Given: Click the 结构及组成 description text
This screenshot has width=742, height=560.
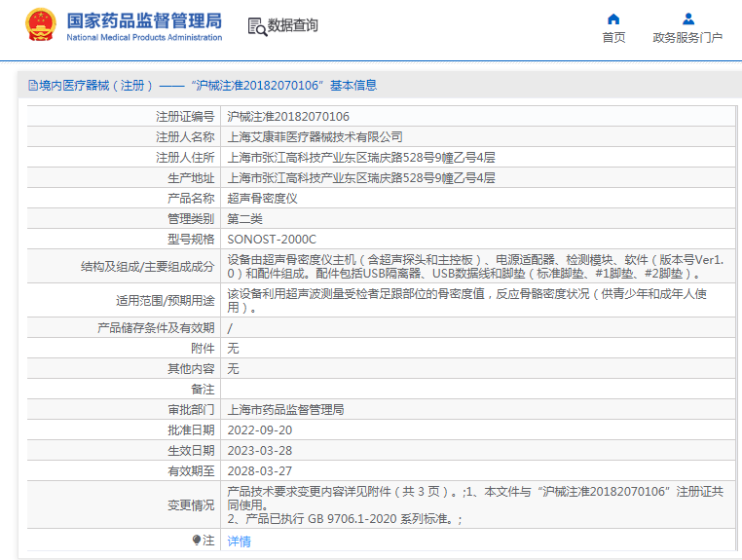Looking at the screenshot, I should point(475,267).
